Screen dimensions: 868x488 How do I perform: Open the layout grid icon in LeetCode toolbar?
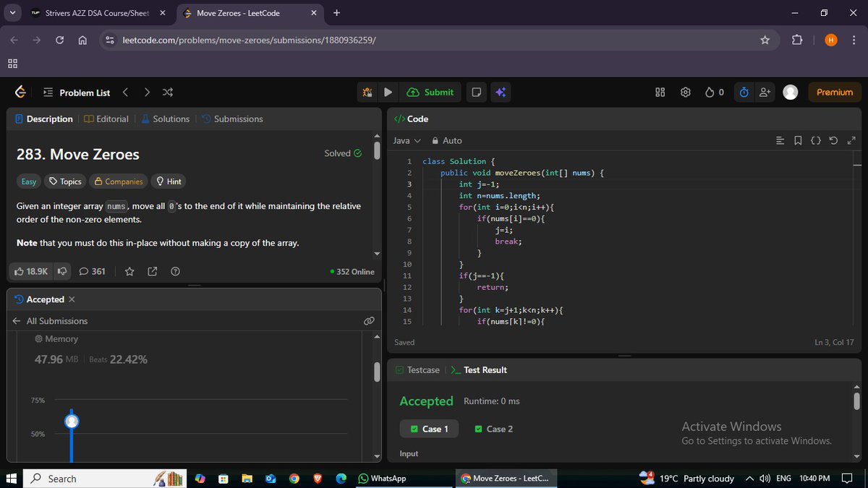pos(660,92)
